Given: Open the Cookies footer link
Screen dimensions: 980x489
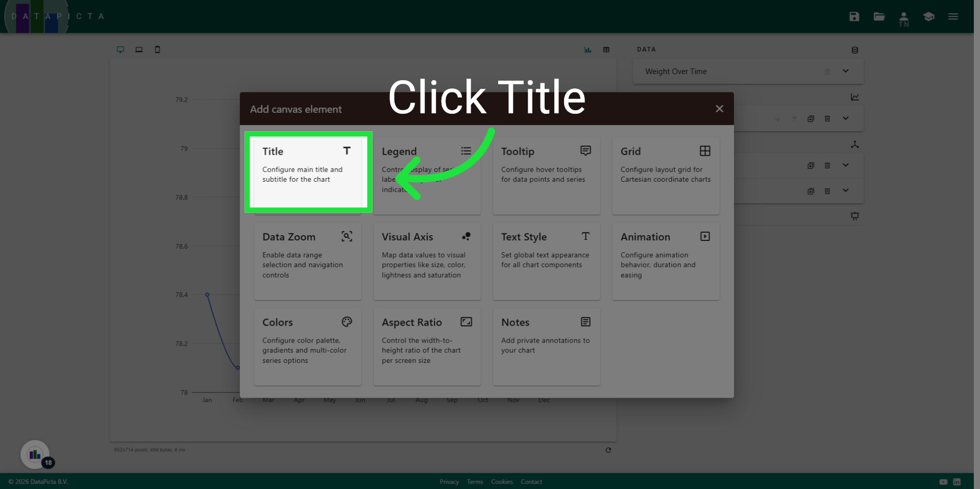Looking at the screenshot, I should pyautogui.click(x=502, y=482).
